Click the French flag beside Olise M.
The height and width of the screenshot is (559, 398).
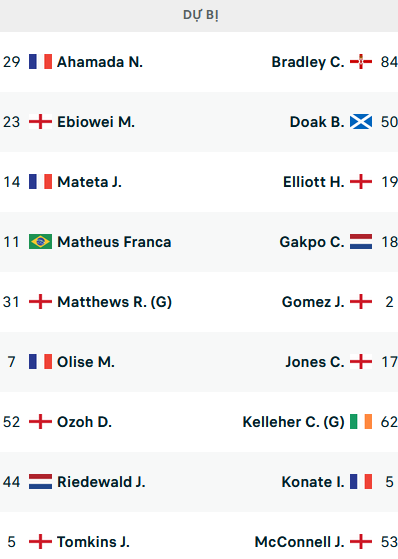pos(40,362)
